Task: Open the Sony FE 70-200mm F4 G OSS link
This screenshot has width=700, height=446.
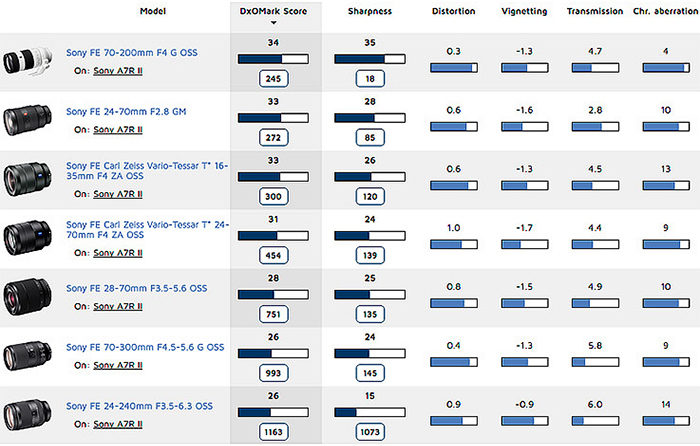Action: pyautogui.click(x=132, y=53)
